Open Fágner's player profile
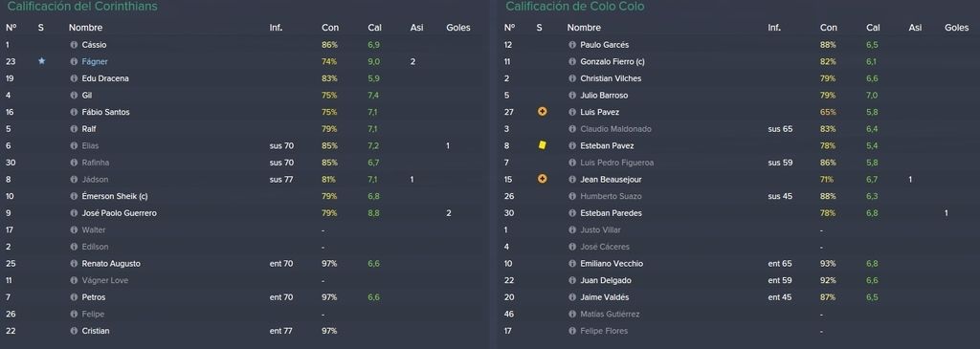Viewport: 980px width, 349px height. [95, 61]
